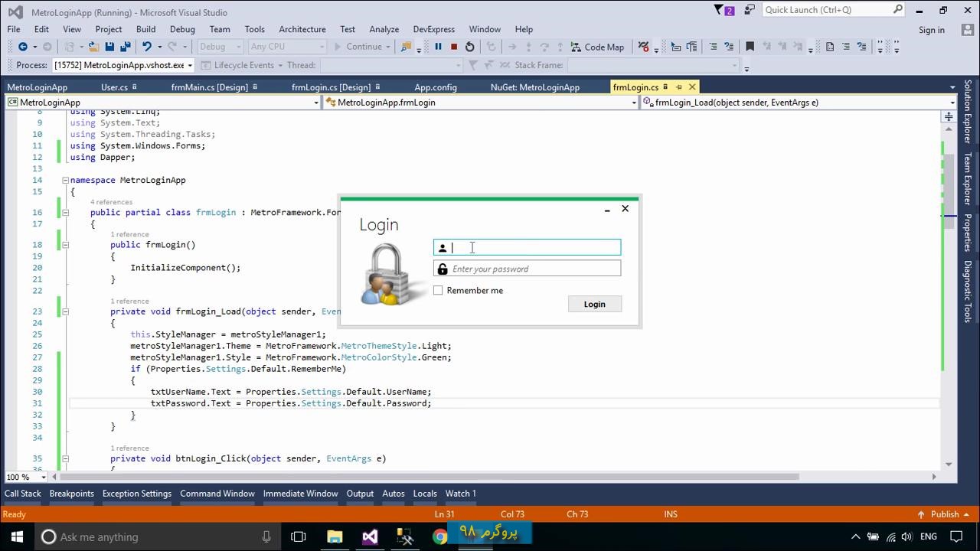The height and width of the screenshot is (551, 980).
Task: Click the Enter your password field
Action: point(527,269)
